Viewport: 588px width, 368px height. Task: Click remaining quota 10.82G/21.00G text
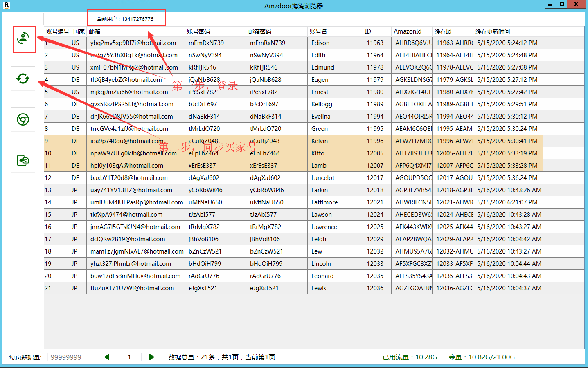482,357
